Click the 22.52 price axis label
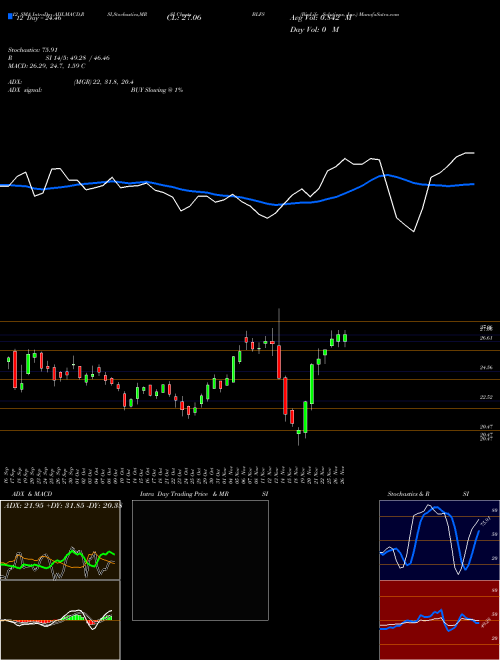The width and height of the screenshot is (500, 660). (486, 397)
